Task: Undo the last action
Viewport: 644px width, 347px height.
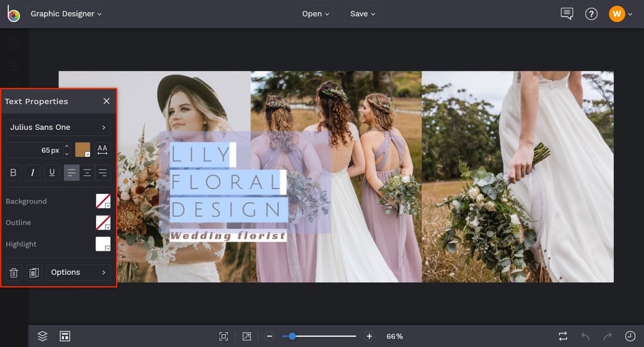Action: tap(585, 336)
